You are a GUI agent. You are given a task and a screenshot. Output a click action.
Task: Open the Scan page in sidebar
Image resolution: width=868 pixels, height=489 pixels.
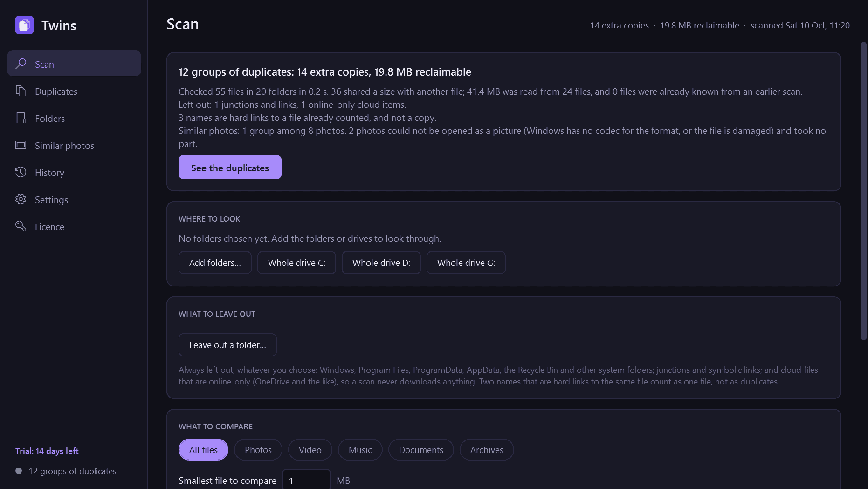click(74, 63)
